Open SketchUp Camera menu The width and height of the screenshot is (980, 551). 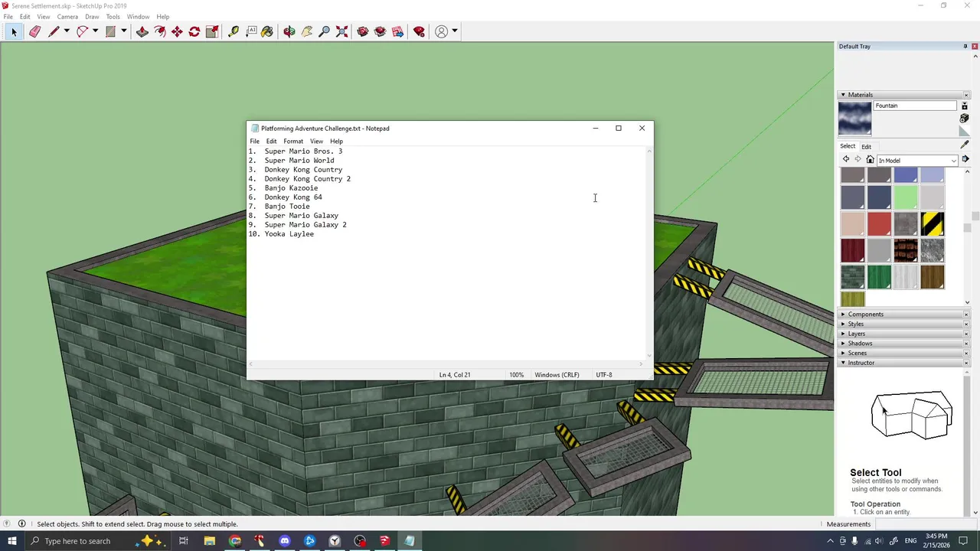tap(67, 17)
